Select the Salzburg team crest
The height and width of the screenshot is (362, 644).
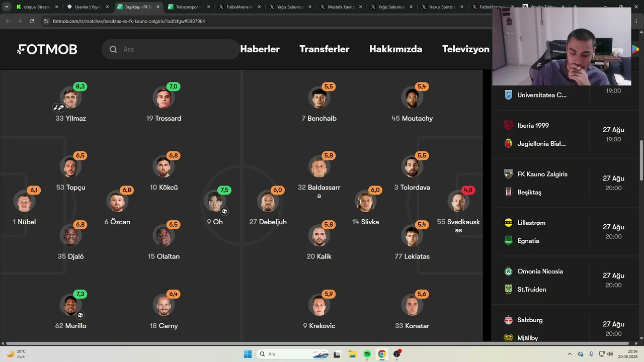tap(508, 320)
